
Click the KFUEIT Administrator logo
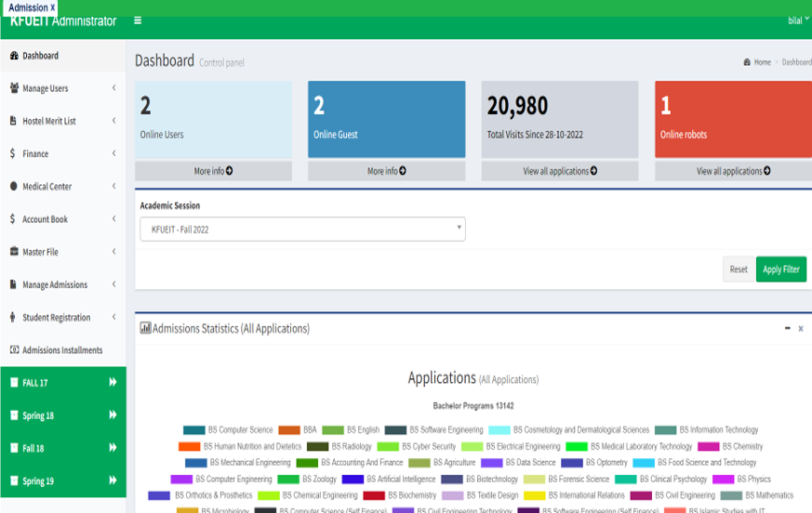click(63, 20)
